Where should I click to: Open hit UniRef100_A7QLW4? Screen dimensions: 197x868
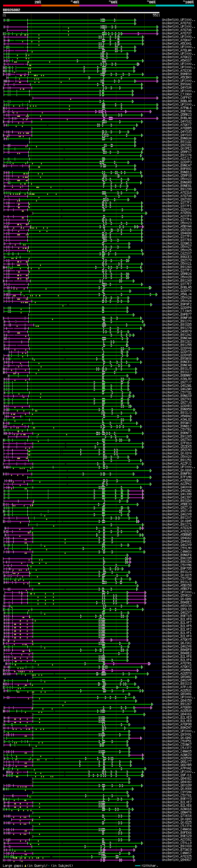(177, 50)
